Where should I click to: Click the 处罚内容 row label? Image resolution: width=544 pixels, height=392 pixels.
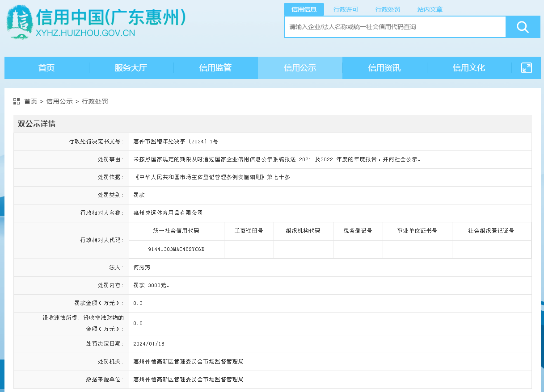click(x=110, y=285)
